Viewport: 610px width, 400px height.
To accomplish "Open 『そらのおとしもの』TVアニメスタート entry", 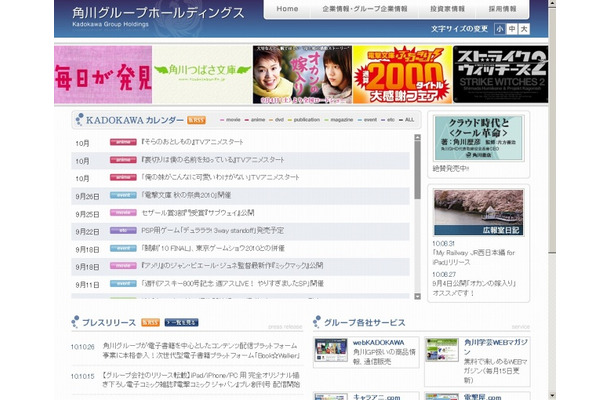I will [192, 142].
